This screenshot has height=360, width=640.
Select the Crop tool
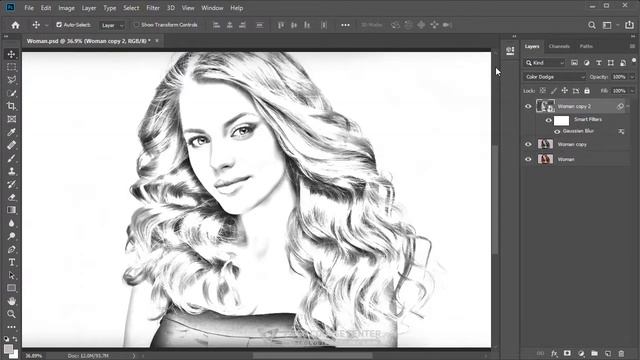11,106
